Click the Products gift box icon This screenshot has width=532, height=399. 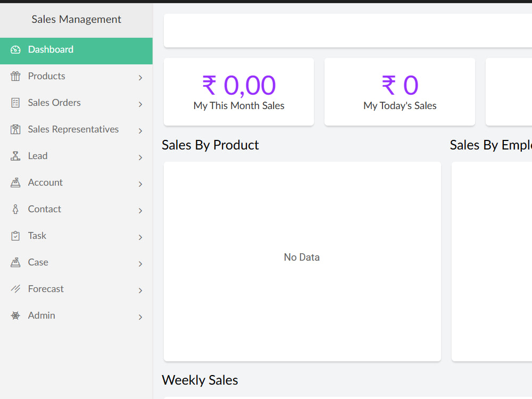(15, 76)
